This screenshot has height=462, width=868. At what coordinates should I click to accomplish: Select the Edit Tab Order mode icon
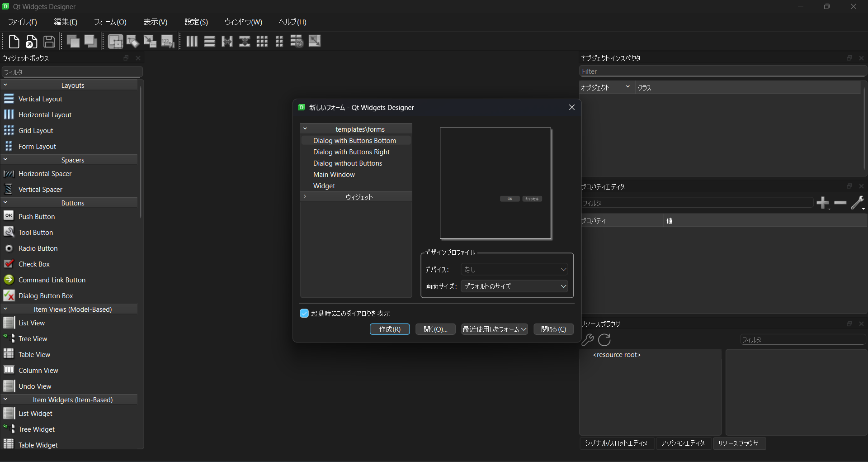168,41
